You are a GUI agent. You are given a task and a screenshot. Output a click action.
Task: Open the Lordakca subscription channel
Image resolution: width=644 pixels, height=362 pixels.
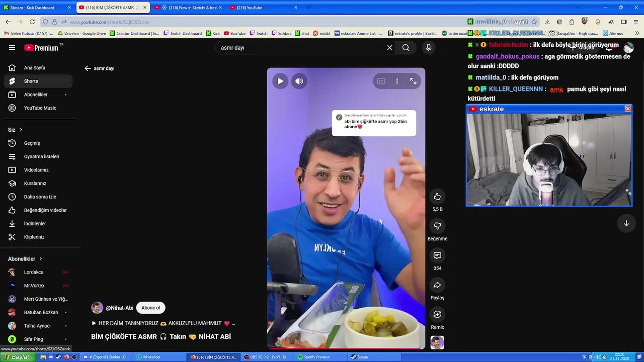pos(38,272)
